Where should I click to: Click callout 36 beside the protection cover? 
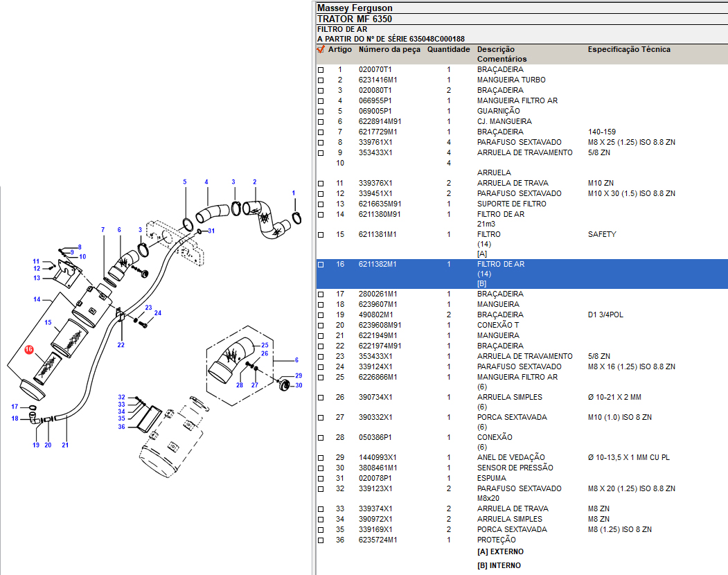tap(121, 427)
